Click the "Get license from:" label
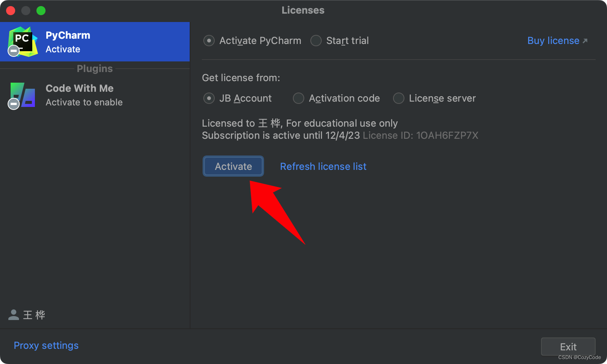Image resolution: width=607 pixels, height=364 pixels. [x=241, y=78]
